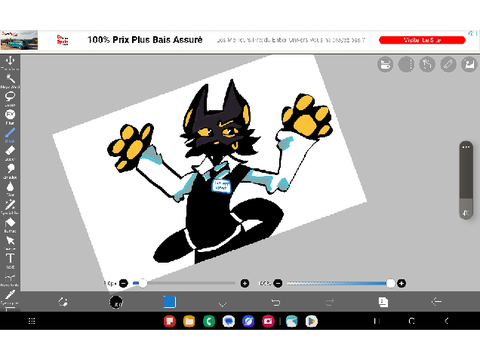This screenshot has height=360, width=480.
Task: Decrease brush thickness with minus button
Action: [124, 284]
